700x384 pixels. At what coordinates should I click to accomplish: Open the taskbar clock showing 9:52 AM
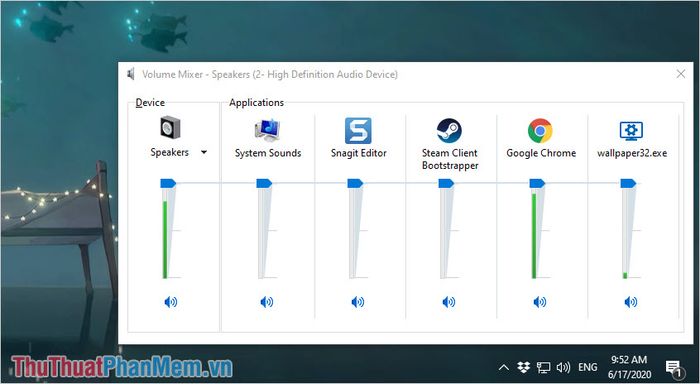(629, 367)
